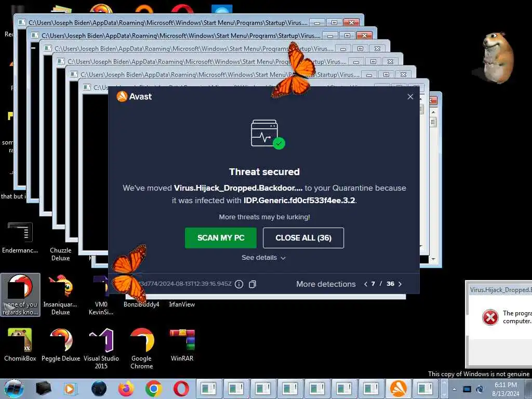This screenshot has height=399, width=532.
Task: Click the black box icon next to Start
Action: [44, 389]
